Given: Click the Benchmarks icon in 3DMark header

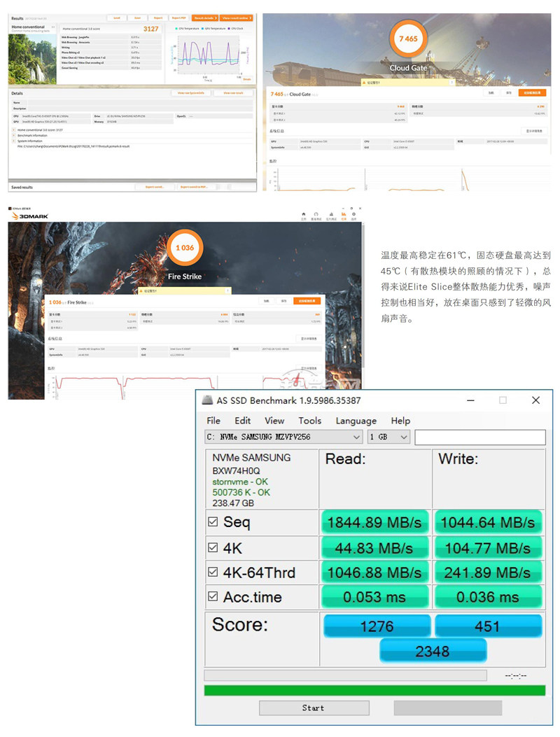Looking at the screenshot, I should pyautogui.click(x=316, y=216).
